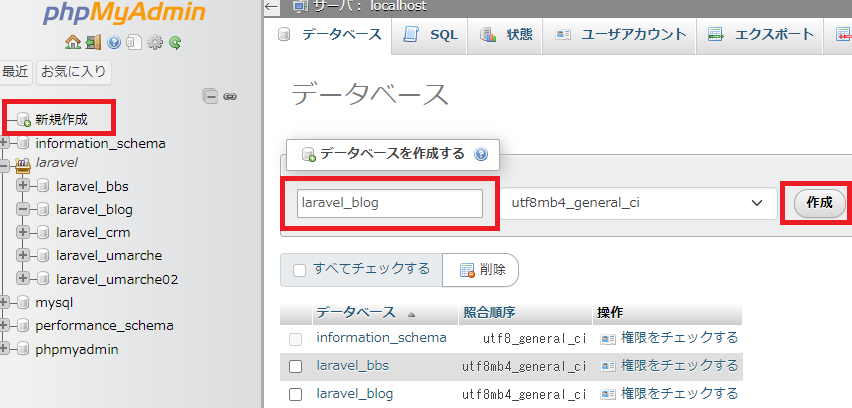
Task: Click the green reload navigation icon
Action: point(174,43)
